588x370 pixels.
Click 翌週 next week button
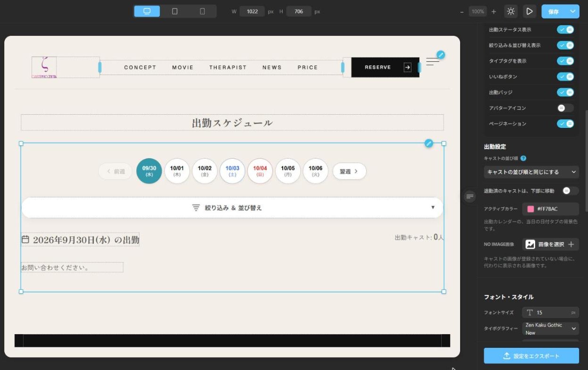click(x=349, y=171)
